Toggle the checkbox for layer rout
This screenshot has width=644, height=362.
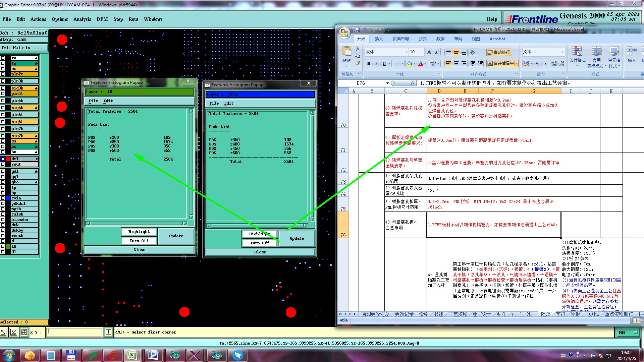(3, 164)
